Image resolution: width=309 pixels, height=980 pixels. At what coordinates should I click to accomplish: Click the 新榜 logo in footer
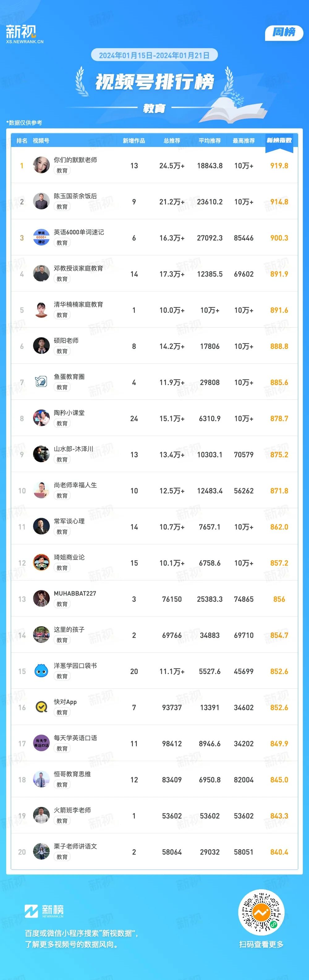(x=44, y=911)
